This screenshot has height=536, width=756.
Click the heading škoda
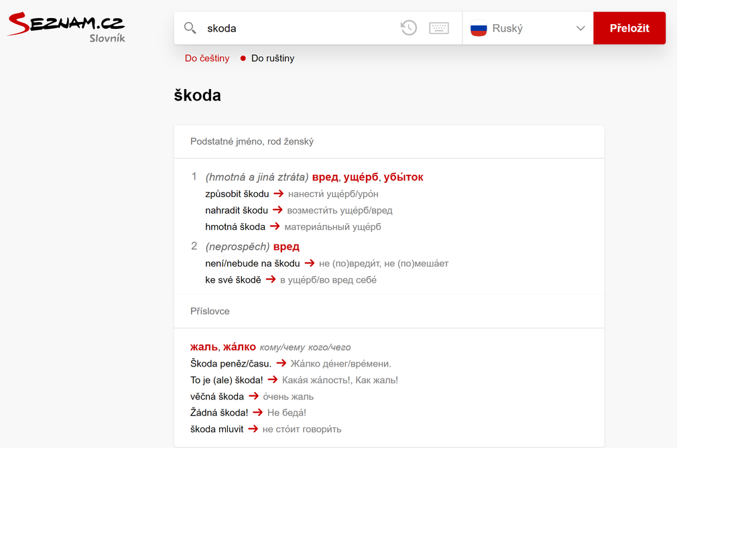point(197,95)
